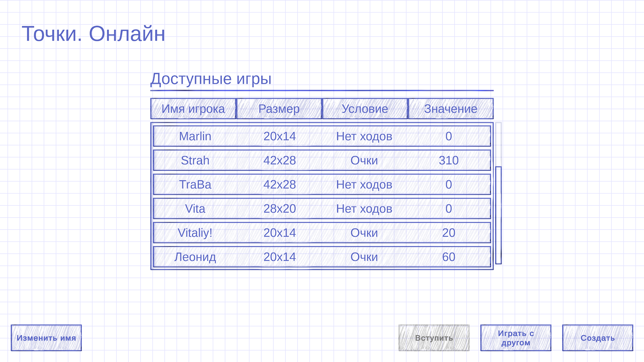
Task: Click the "Точки. Онлайн" title
Action: [94, 33]
